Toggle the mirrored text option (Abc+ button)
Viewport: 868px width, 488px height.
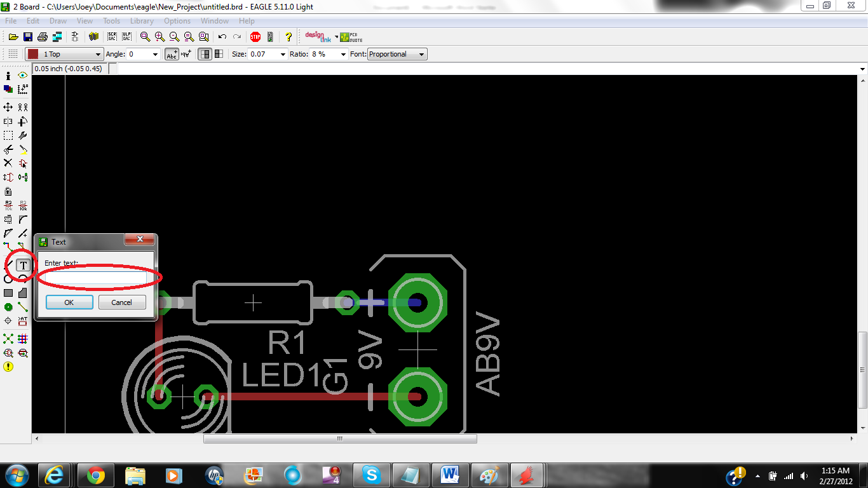click(x=173, y=54)
